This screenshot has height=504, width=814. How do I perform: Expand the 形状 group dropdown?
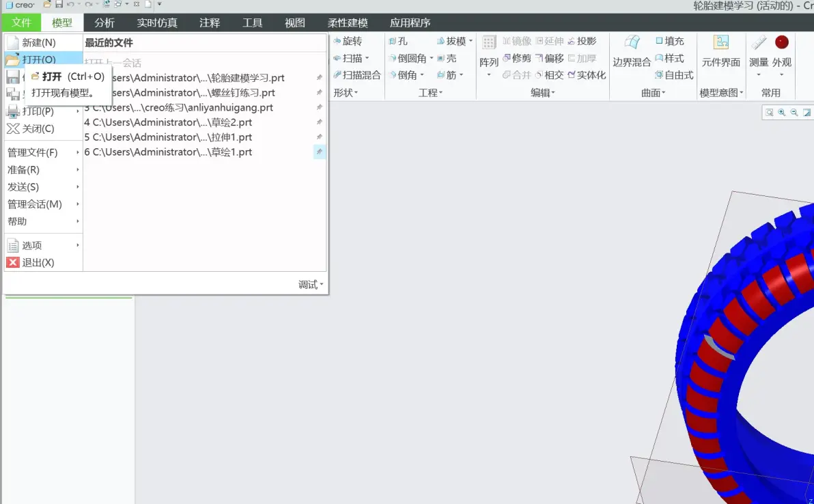coord(346,92)
